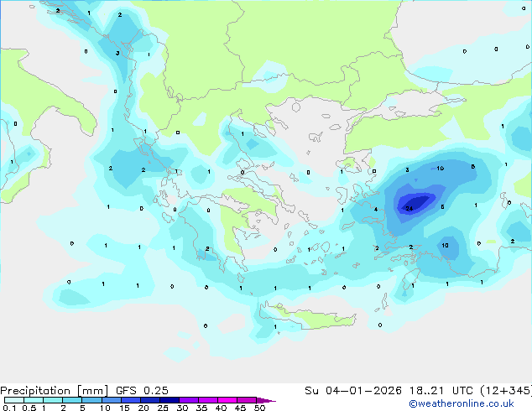Click the "25" legend scale label
This screenshot has width=532, height=411.
[163, 408]
